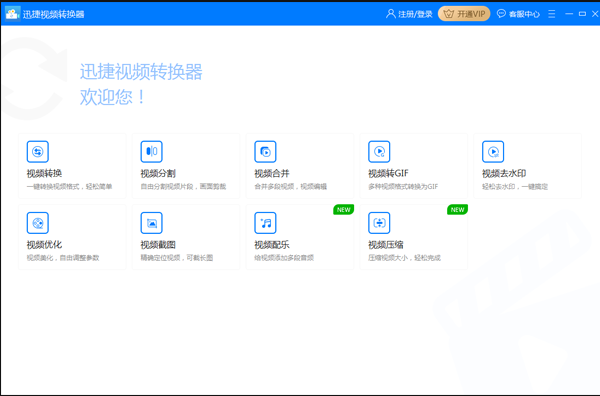This screenshot has width=600, height=396.
Task: Open the 视频转换 video convert icon
Action: tap(38, 152)
